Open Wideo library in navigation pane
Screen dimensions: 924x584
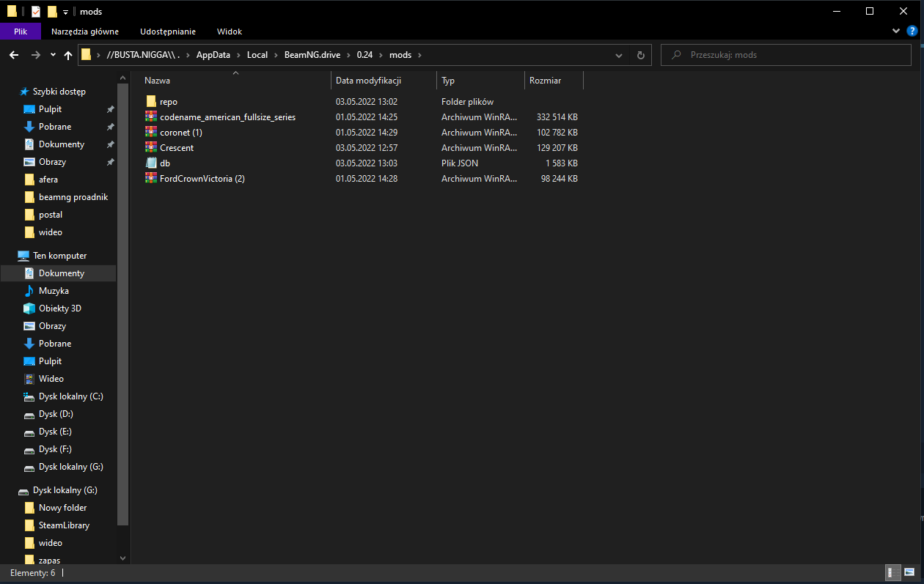51,379
